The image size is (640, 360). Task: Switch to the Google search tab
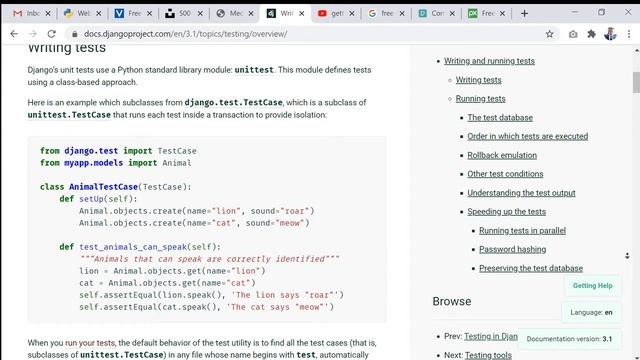(381, 13)
